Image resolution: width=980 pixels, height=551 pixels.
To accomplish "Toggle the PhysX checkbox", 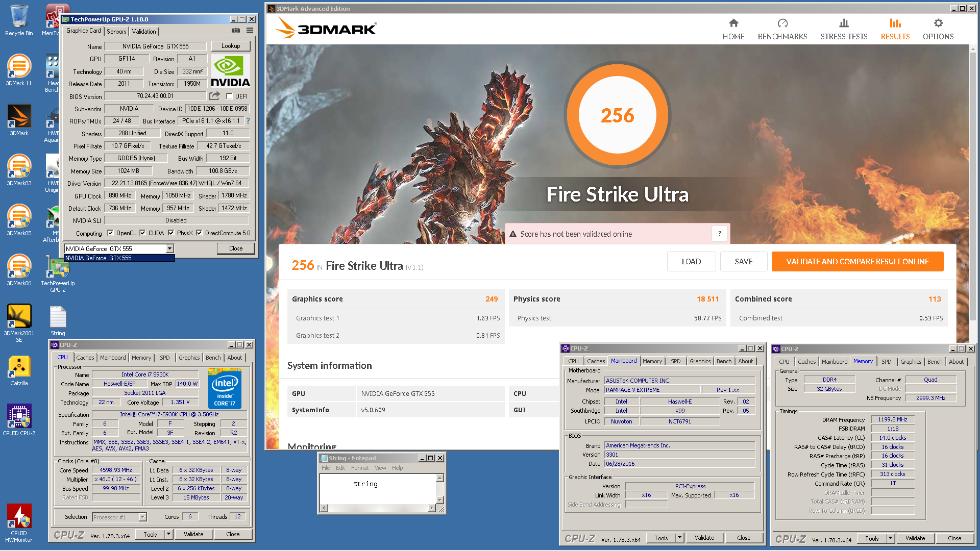I will (x=171, y=233).
